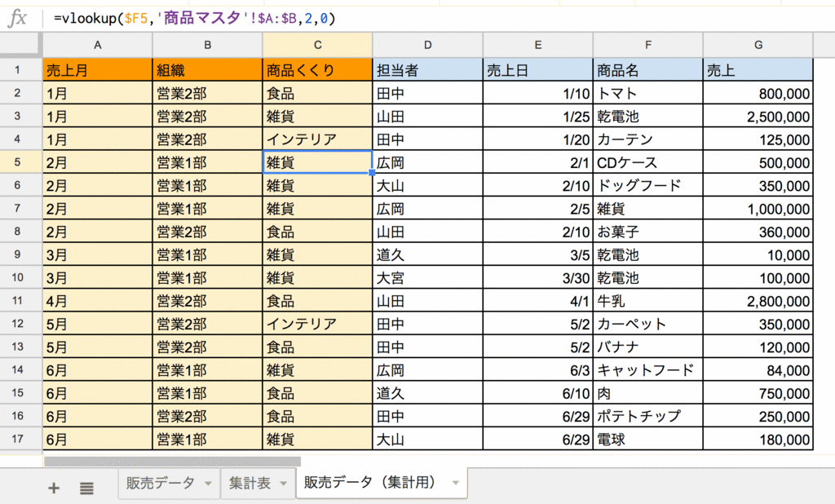835x504 pixels.
Task: Select the cell containing CDケース
Action: tap(647, 162)
